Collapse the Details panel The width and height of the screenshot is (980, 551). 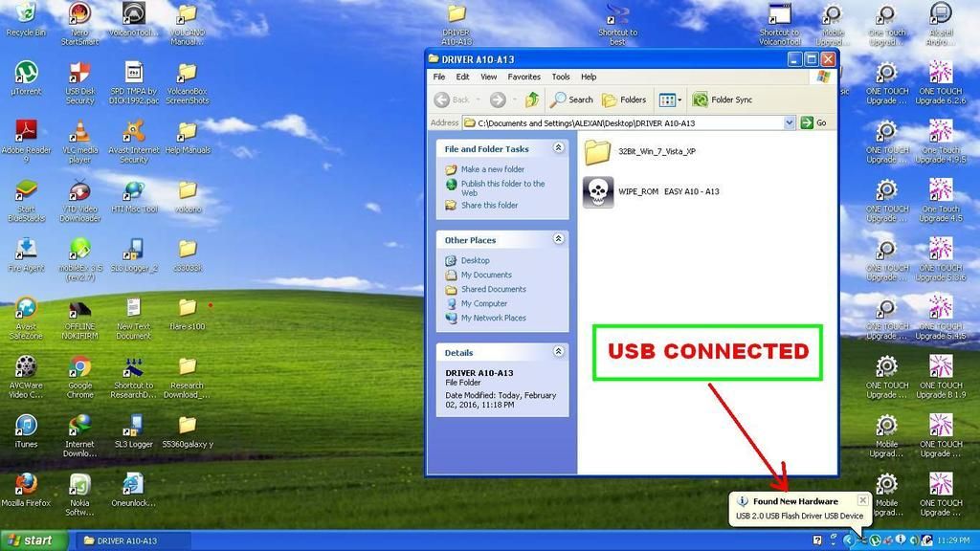[x=558, y=352]
